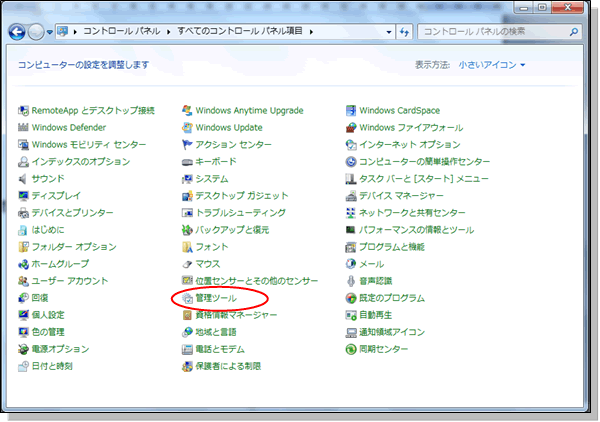Screen dimensions: 600x422
Task: Click the フォルダー オプション icon
Action: click(23, 247)
